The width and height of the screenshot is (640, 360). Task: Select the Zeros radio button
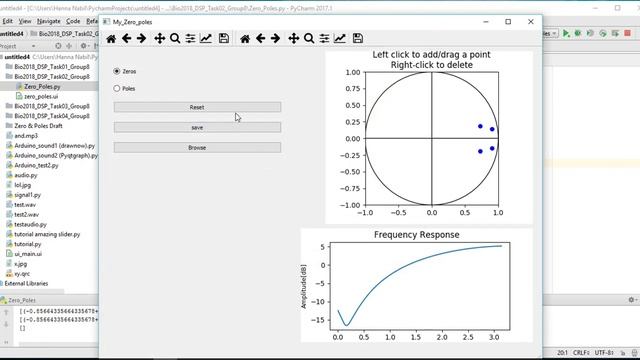125,71
